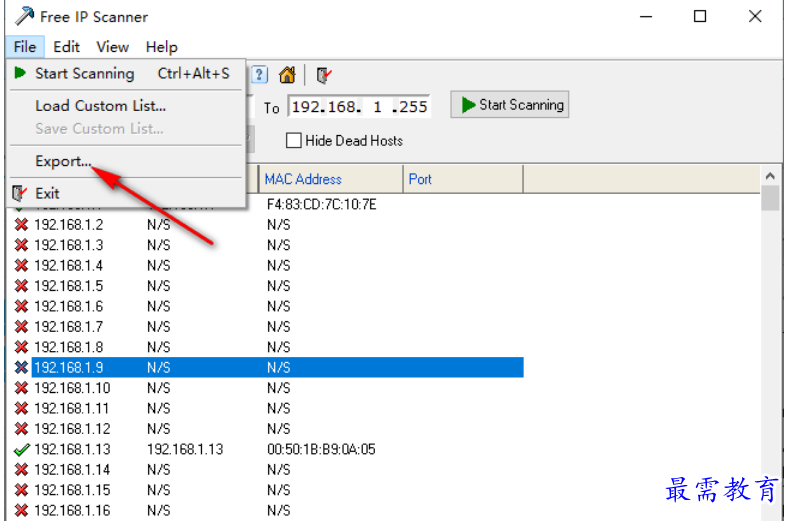787x521 pixels.
Task: Select row 192.168.1.2
Action: (268, 225)
